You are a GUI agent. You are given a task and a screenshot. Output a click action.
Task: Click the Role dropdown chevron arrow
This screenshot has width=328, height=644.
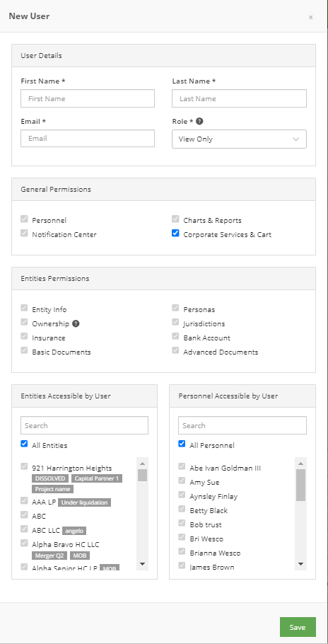(x=296, y=139)
